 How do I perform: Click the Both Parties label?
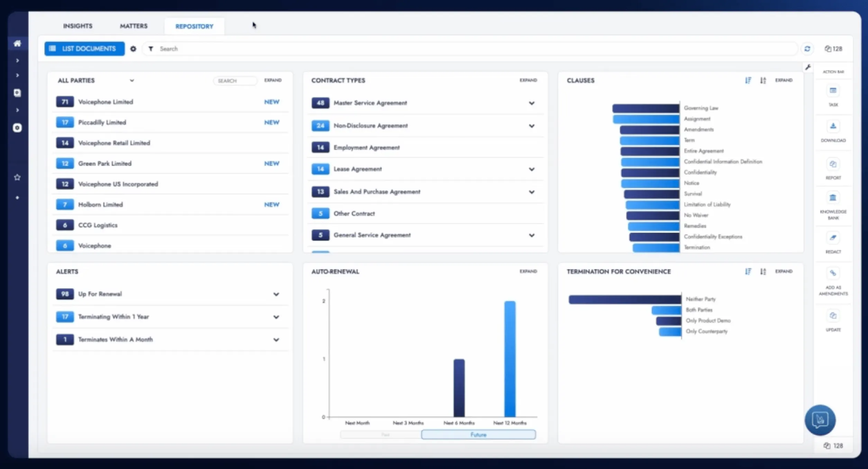point(699,310)
